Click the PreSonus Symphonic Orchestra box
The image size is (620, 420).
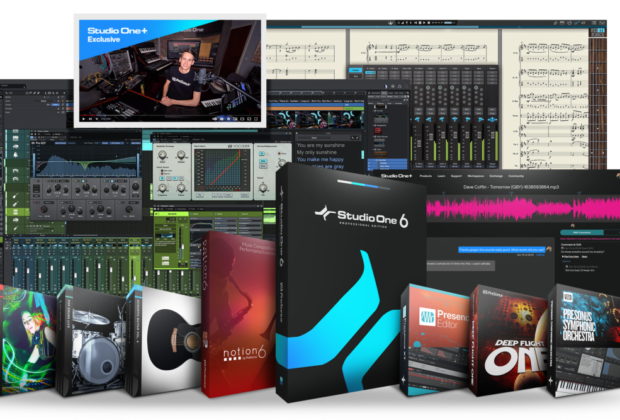point(584,340)
